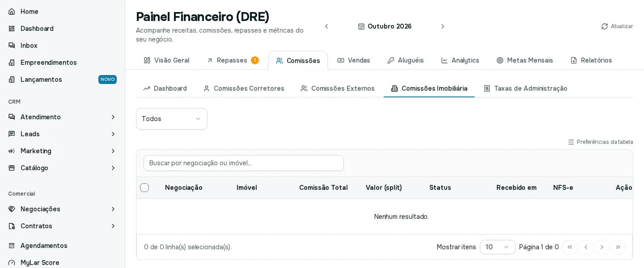Switch to the Aluguéis tab
Image resolution: width=644 pixels, height=268 pixels.
tap(406, 60)
